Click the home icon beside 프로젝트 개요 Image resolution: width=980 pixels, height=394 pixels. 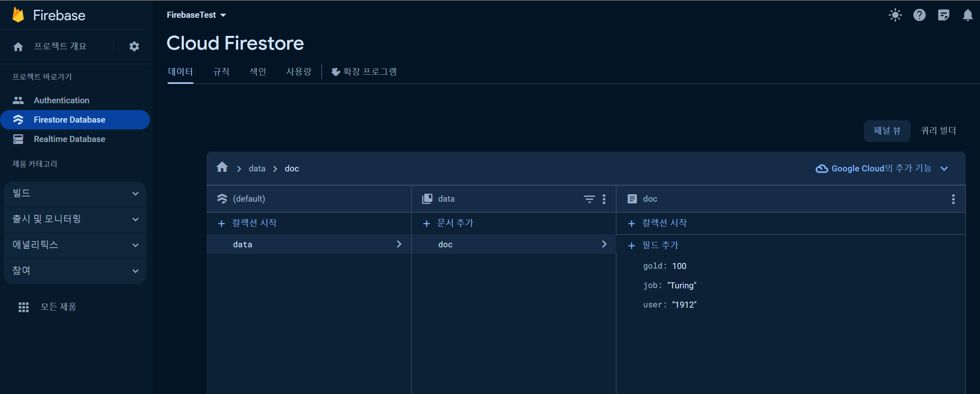coord(18,47)
